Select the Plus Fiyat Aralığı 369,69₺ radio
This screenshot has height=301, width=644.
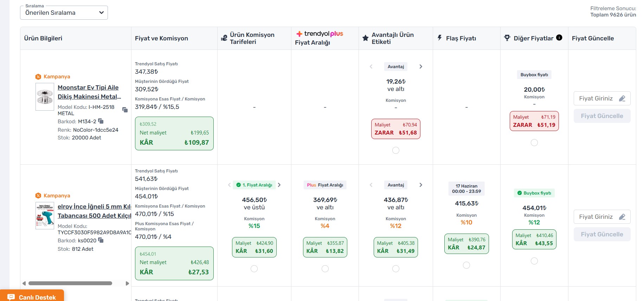[325, 269]
